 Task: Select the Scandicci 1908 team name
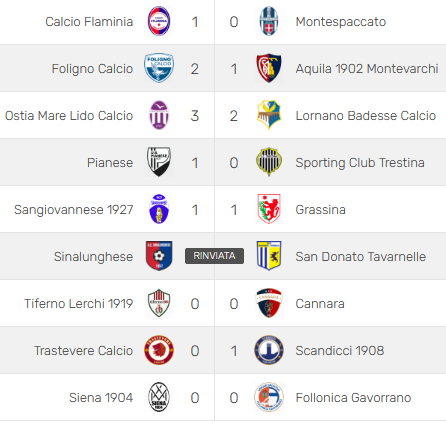[340, 351]
